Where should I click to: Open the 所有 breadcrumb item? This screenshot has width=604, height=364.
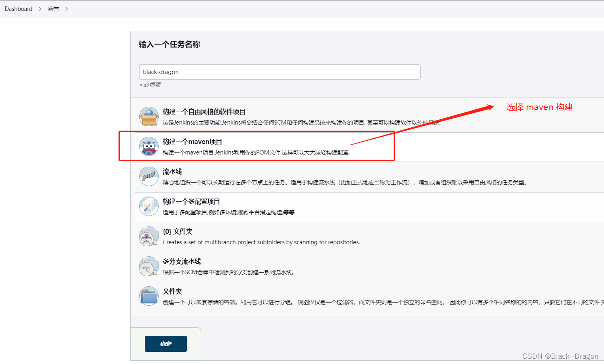53,8
